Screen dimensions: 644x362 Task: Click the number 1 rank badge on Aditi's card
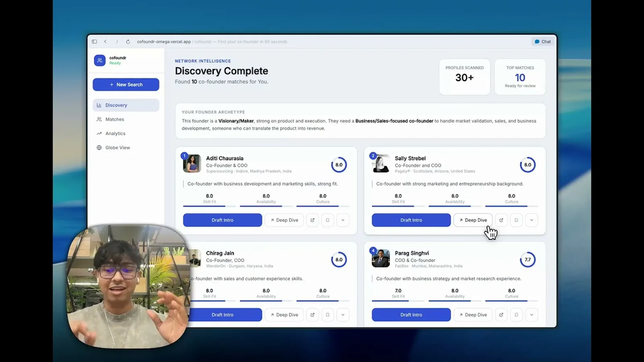coord(184,156)
